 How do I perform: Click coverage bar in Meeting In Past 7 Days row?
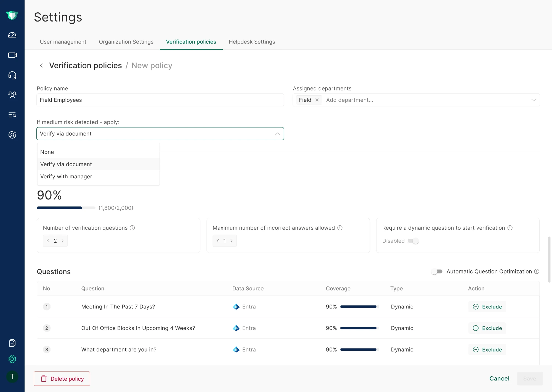pos(359,307)
